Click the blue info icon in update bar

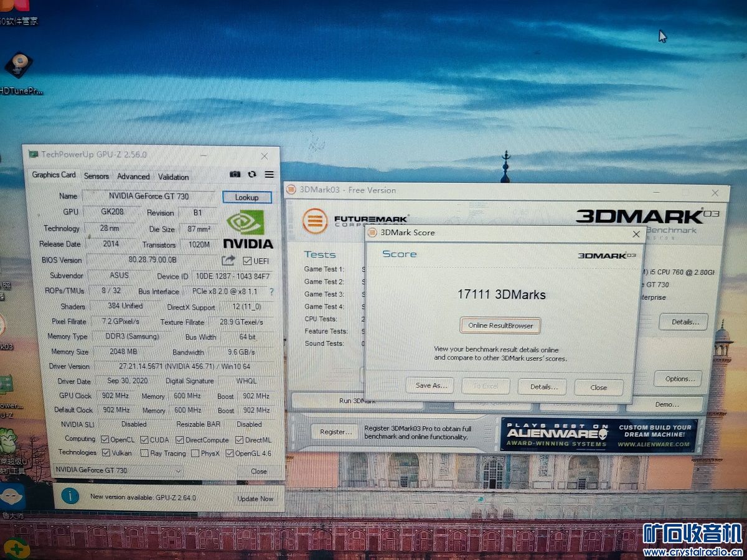[70, 496]
